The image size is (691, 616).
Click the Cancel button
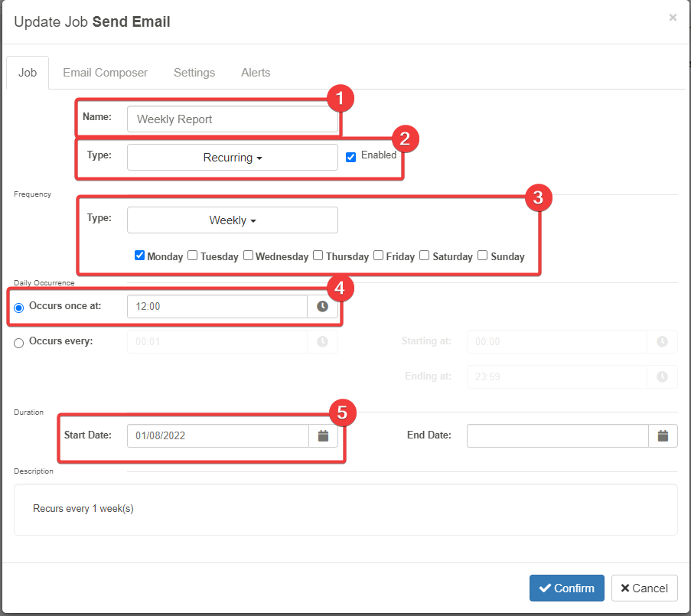point(644,588)
